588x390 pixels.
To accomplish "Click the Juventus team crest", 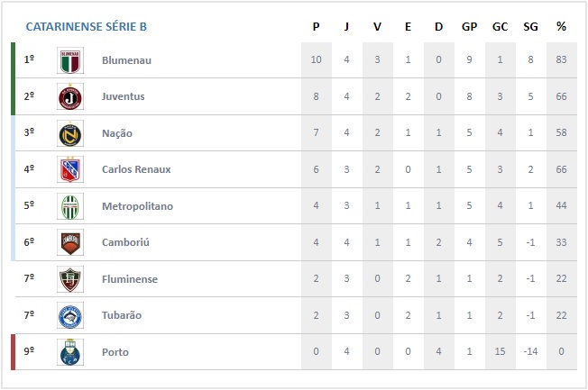I will [x=70, y=96].
